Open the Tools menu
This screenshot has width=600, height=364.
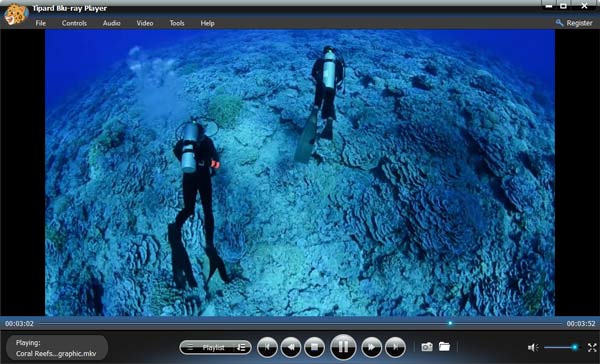pos(177,23)
